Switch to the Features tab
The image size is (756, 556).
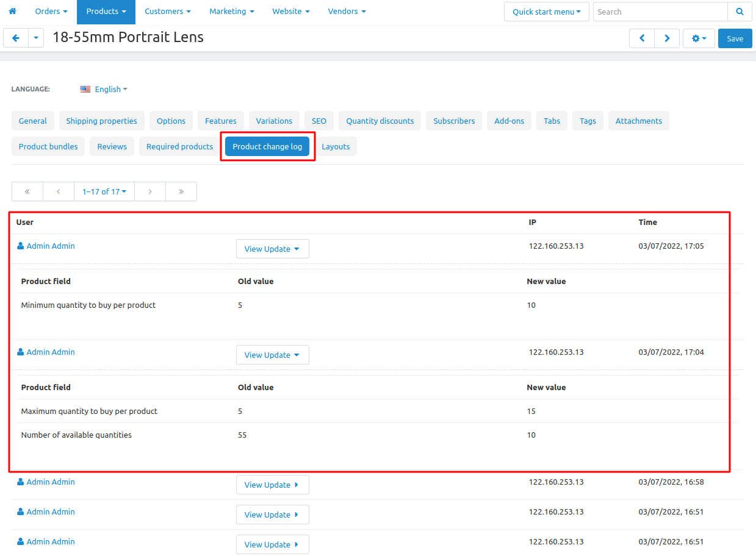pos(221,121)
